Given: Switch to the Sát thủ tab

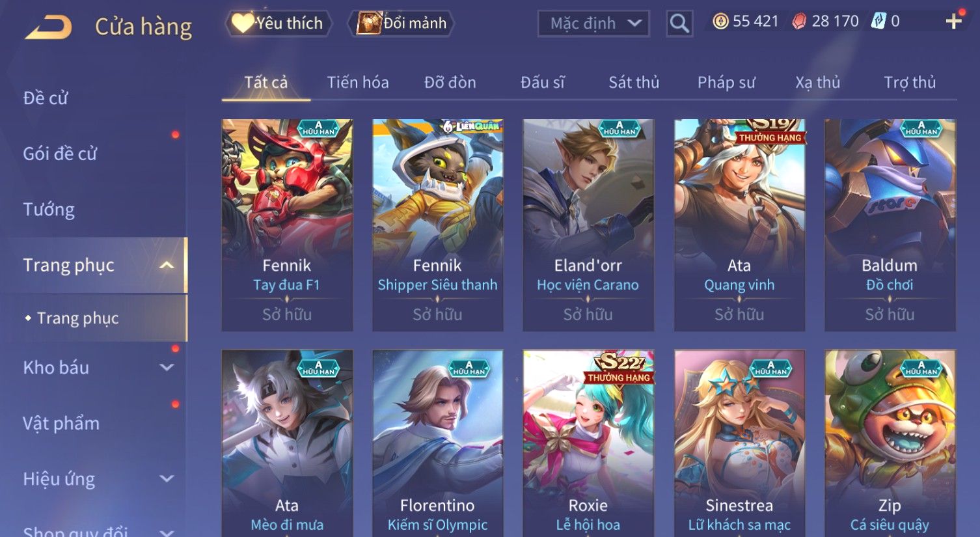Looking at the screenshot, I should 634,83.
